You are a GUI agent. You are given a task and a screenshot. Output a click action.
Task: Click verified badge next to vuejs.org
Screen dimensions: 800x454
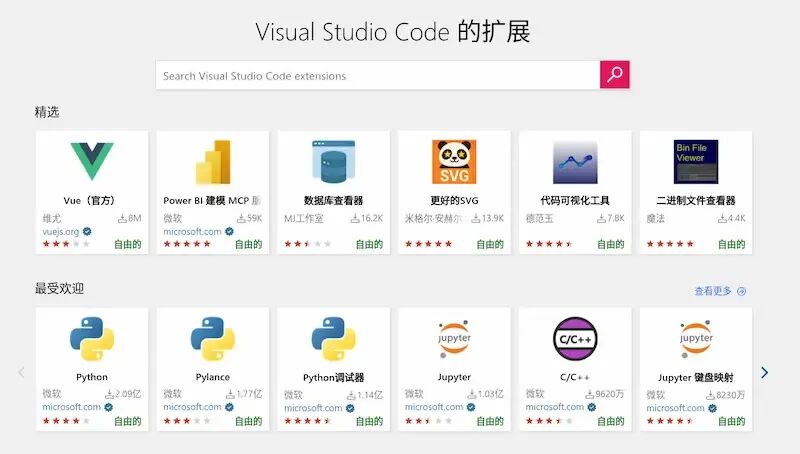click(x=87, y=232)
